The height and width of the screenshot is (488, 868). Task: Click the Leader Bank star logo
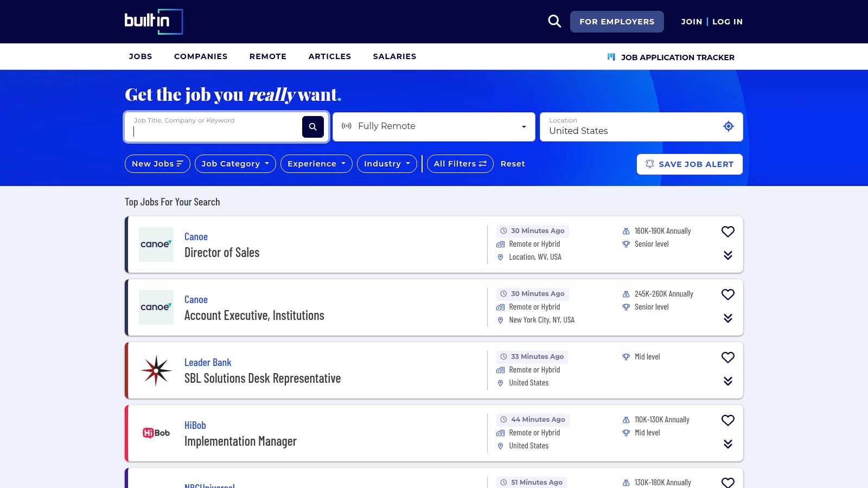(156, 370)
